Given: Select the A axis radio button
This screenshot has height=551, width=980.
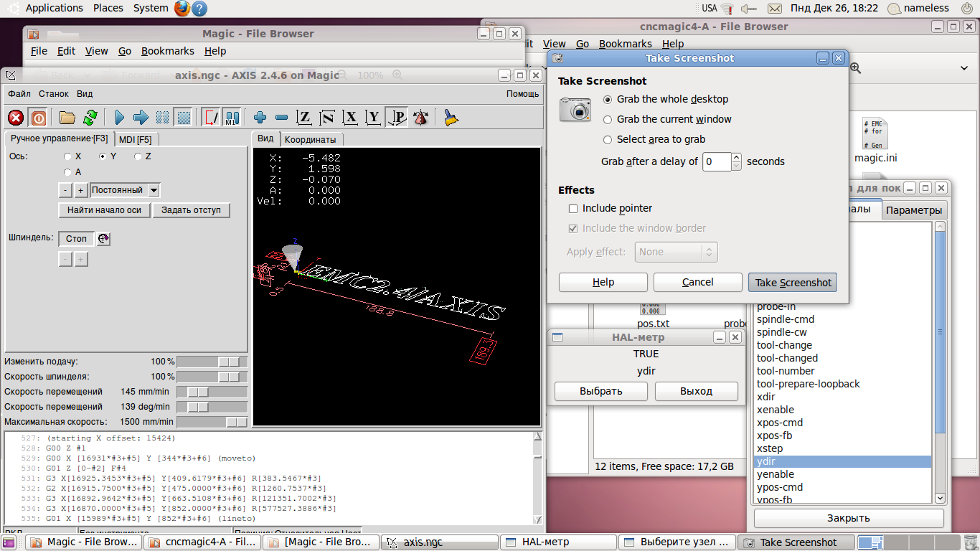Looking at the screenshot, I should [x=67, y=172].
